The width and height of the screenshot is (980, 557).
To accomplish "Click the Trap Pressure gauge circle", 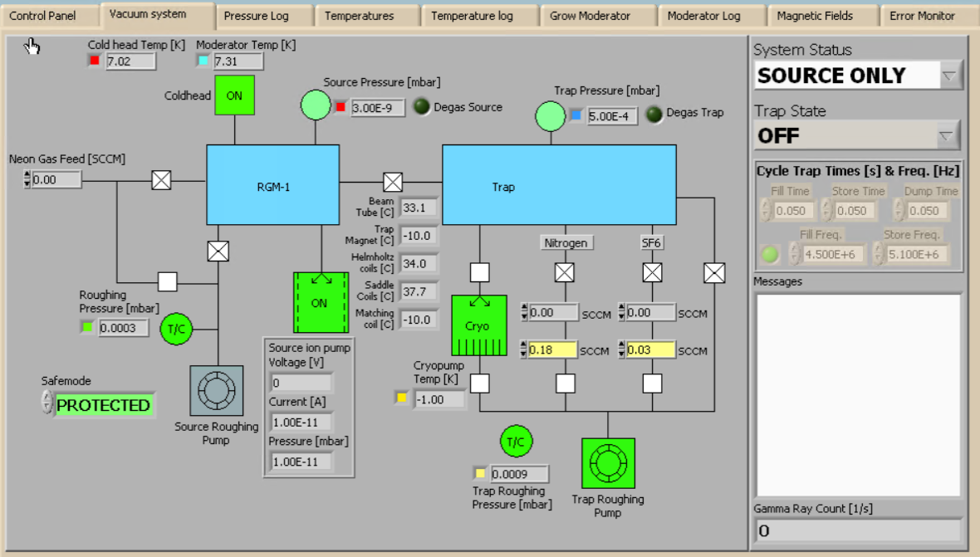I will [x=549, y=116].
